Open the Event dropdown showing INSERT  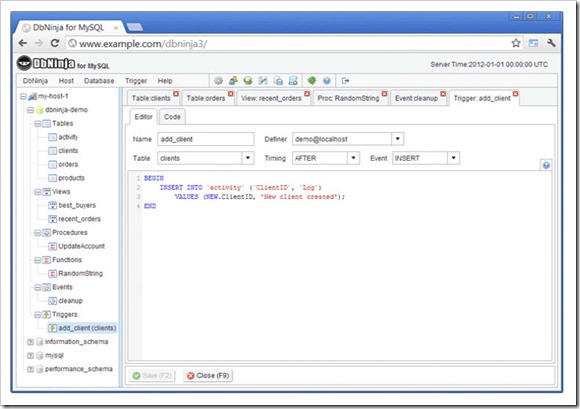[453, 158]
